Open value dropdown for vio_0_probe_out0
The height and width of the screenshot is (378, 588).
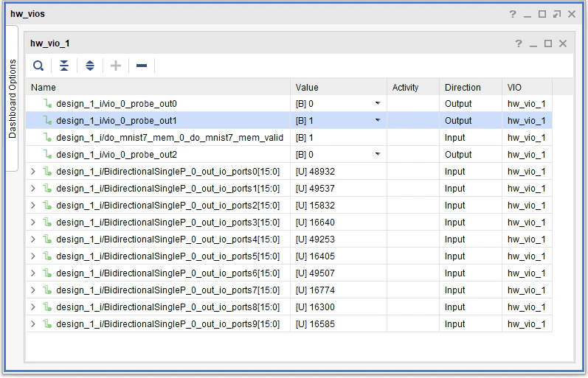378,103
